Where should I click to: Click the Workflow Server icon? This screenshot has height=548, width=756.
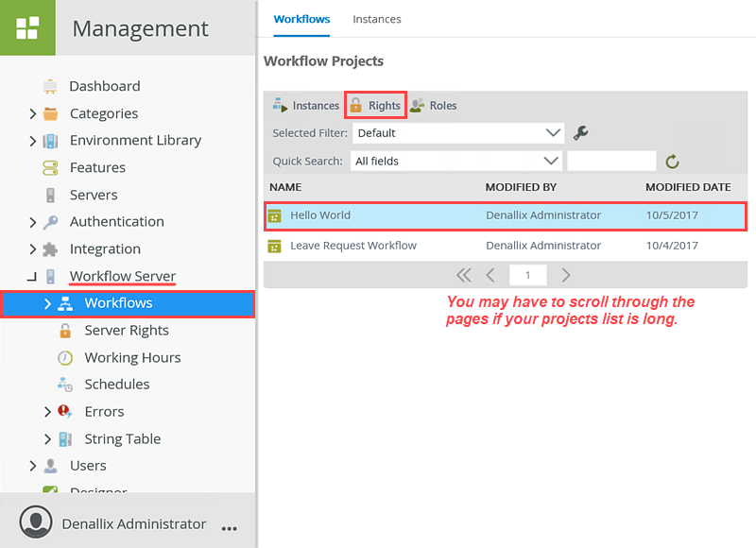coord(50,276)
